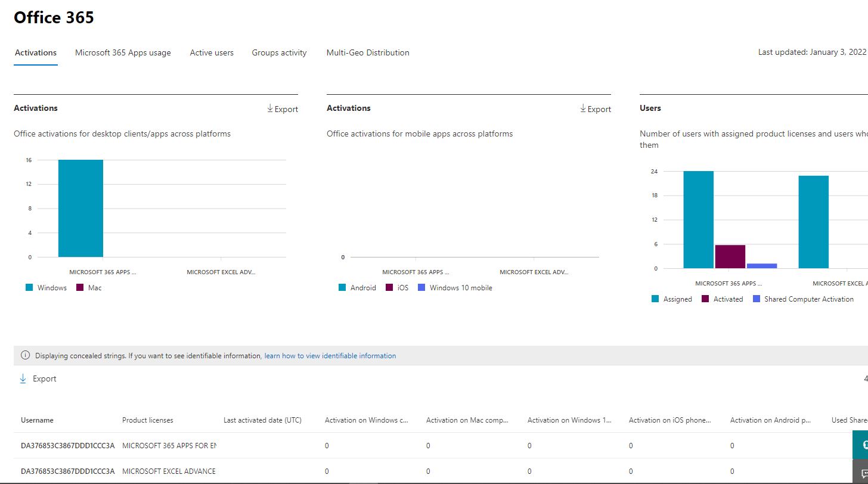Image resolution: width=868 pixels, height=484 pixels.
Task: Sort by the Last activated date UTC column header
Action: [262, 420]
